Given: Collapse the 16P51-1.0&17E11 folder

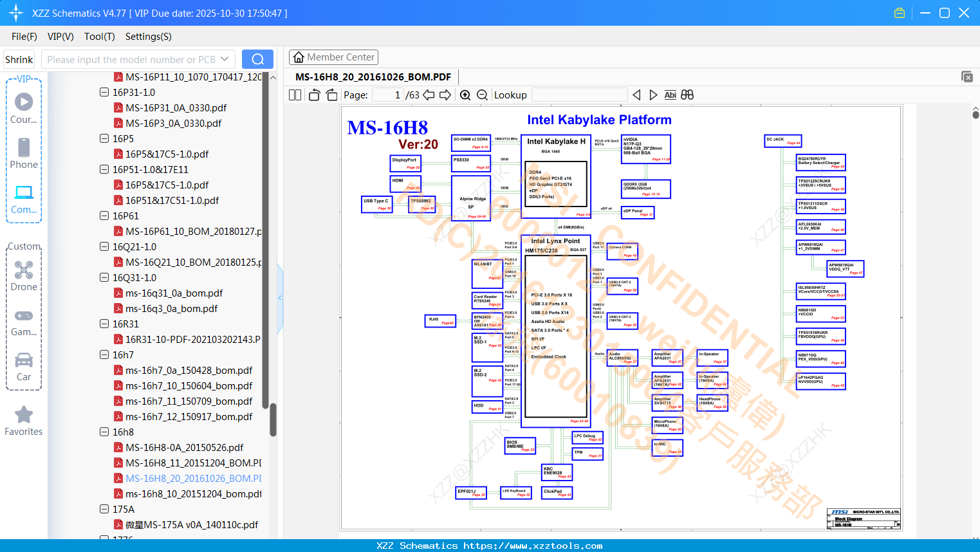Looking at the screenshot, I should point(104,169).
